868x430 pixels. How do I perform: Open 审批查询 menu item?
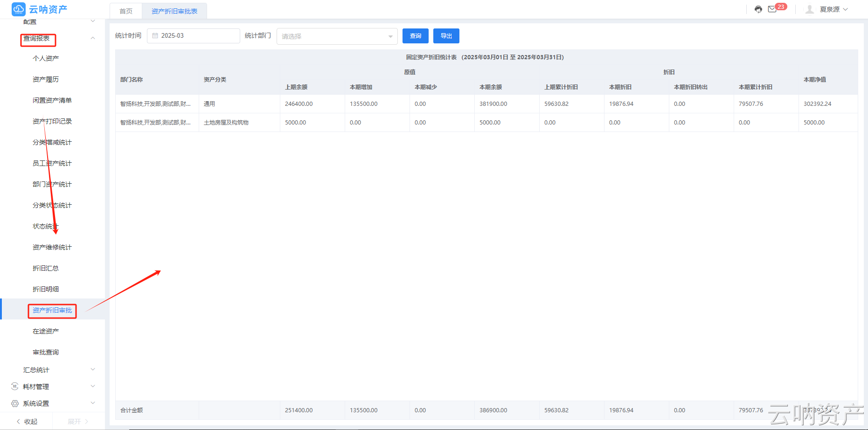pos(46,352)
